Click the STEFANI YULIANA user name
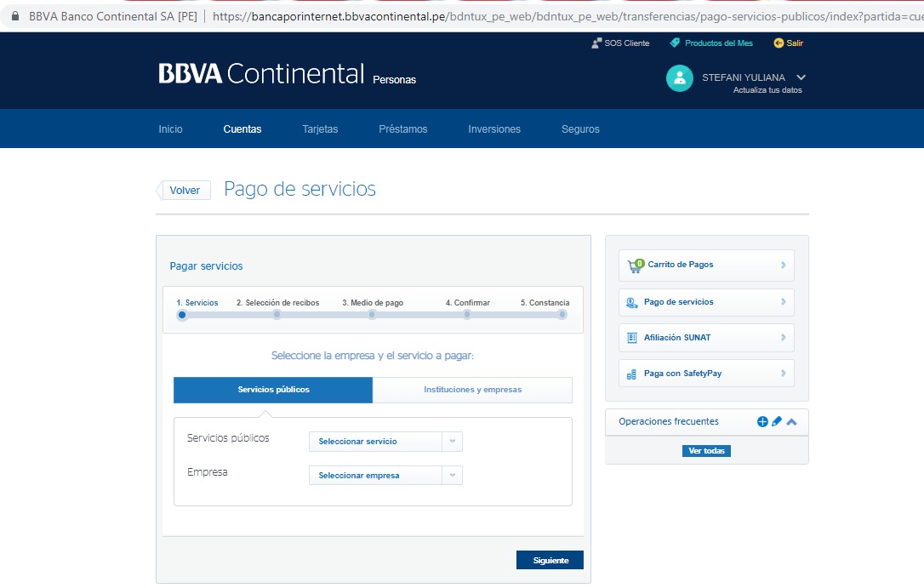 click(743, 77)
